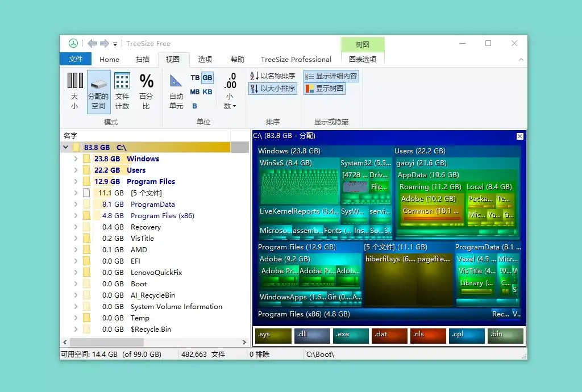Expand the Users folder node
The image size is (582, 392).
tap(76, 170)
